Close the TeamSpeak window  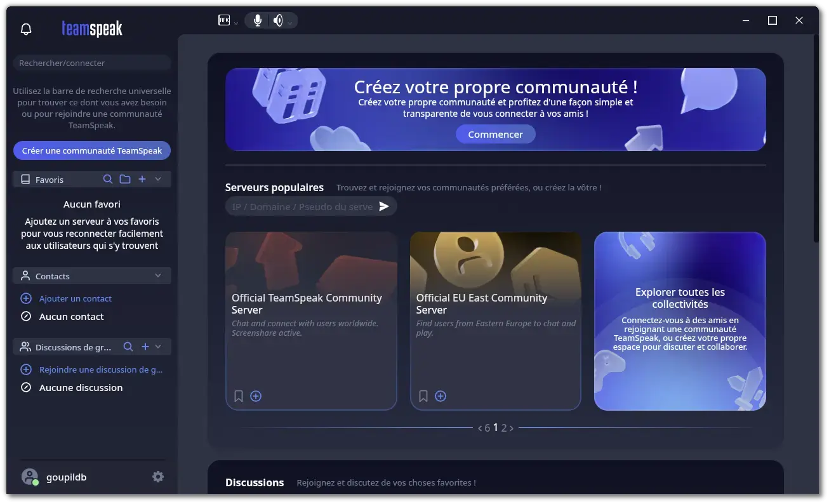[x=799, y=20]
